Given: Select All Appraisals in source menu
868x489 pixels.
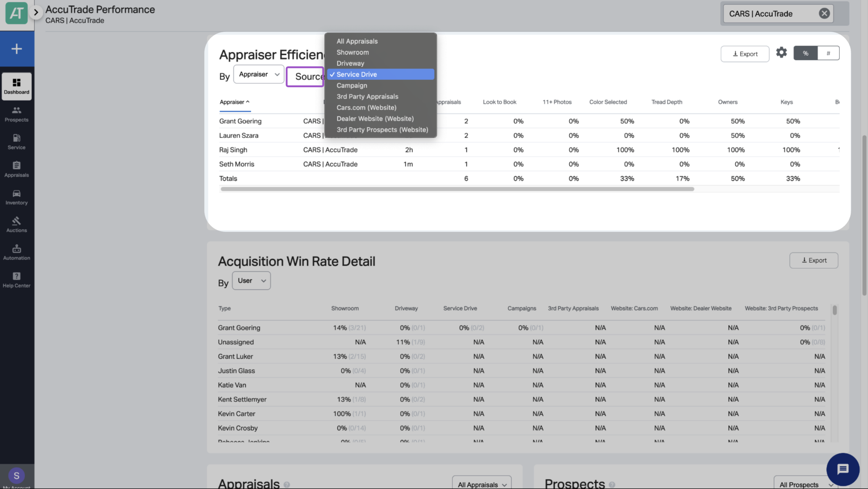Looking at the screenshot, I should click(x=380, y=41).
